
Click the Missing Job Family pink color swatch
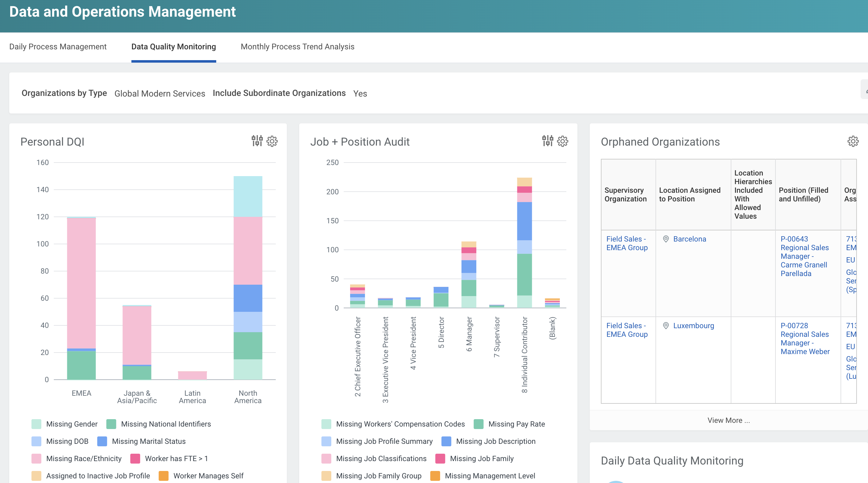(x=440, y=458)
